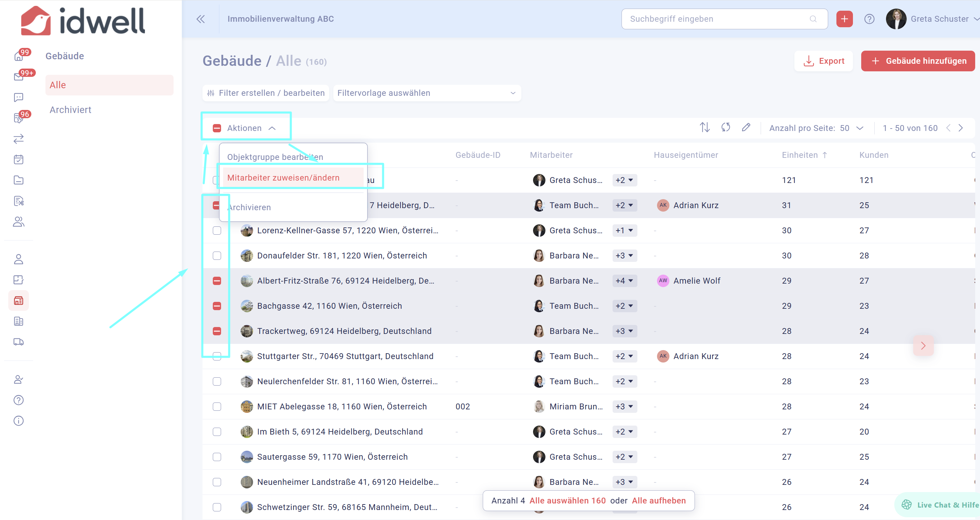The height and width of the screenshot is (520, 980).
Task: Click the refresh icon above table
Action: 726,128
